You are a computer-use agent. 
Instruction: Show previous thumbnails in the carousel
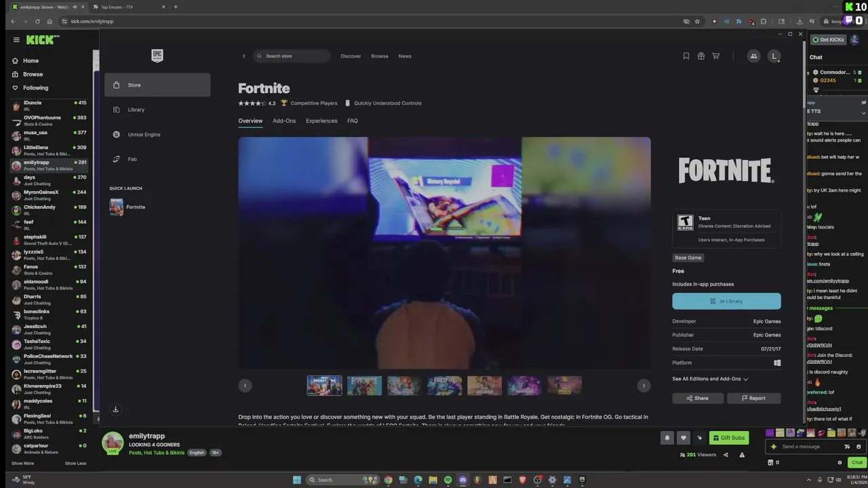(245, 386)
